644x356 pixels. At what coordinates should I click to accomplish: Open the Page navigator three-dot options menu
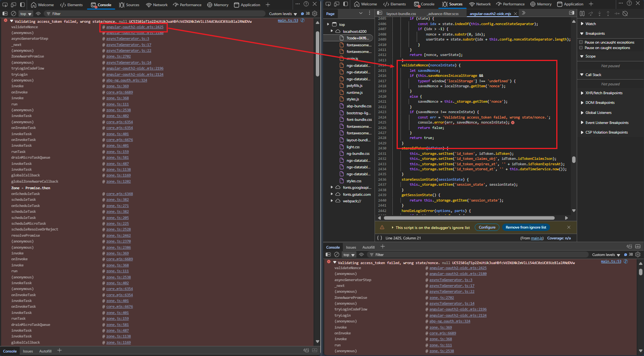click(x=369, y=14)
